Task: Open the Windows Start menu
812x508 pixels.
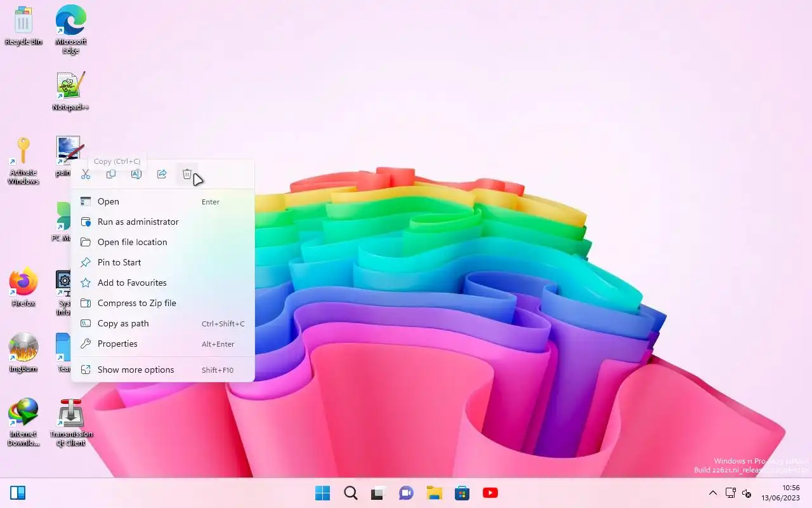Action: (x=323, y=493)
